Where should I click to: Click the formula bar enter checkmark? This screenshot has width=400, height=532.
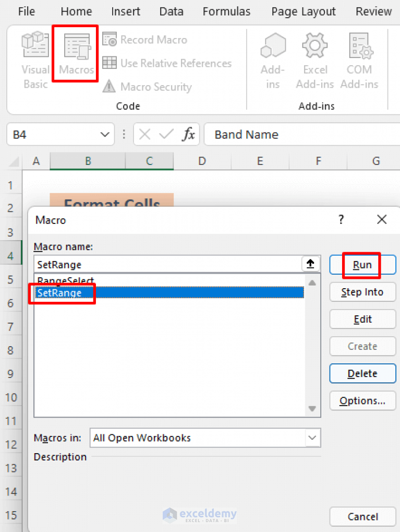[166, 135]
